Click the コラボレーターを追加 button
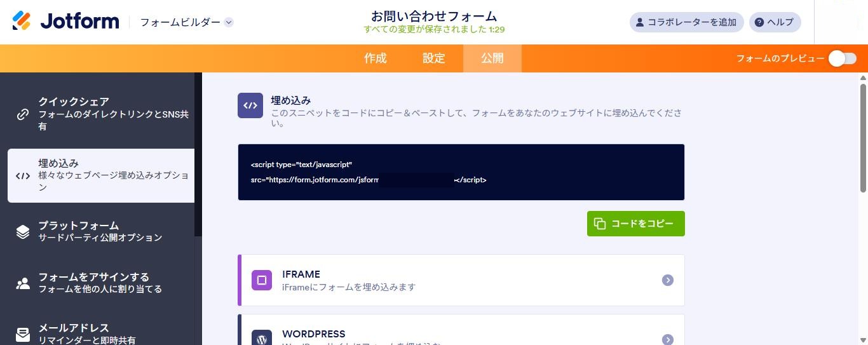Viewport: 868px width, 345px height. [687, 22]
